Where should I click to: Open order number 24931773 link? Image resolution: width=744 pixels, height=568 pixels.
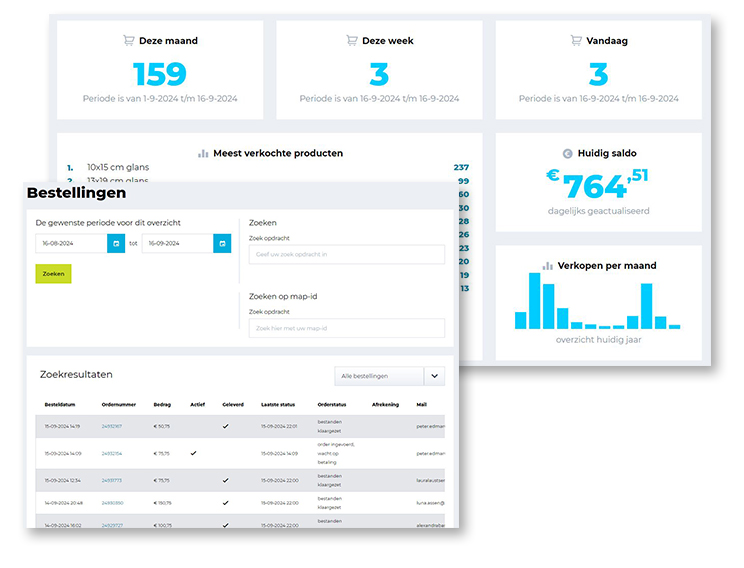[112, 480]
